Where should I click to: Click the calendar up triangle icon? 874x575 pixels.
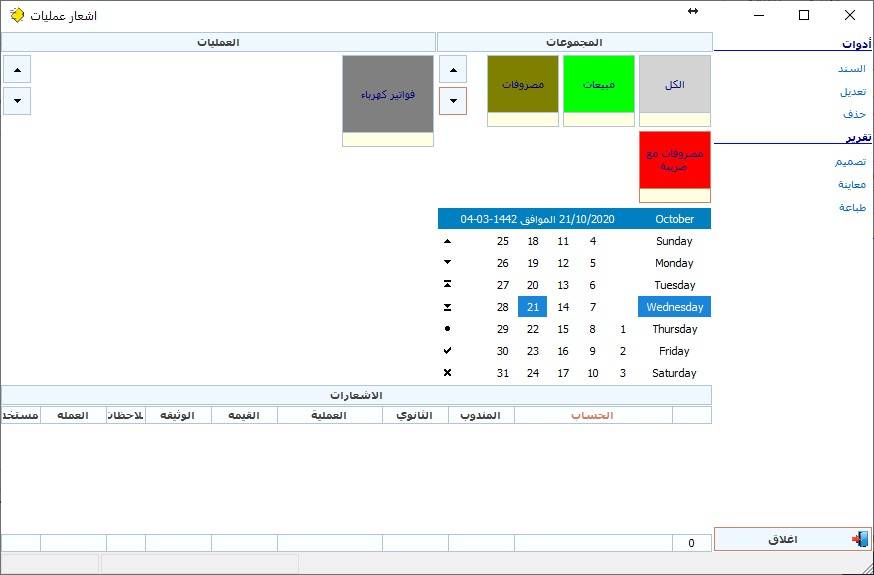coord(447,241)
